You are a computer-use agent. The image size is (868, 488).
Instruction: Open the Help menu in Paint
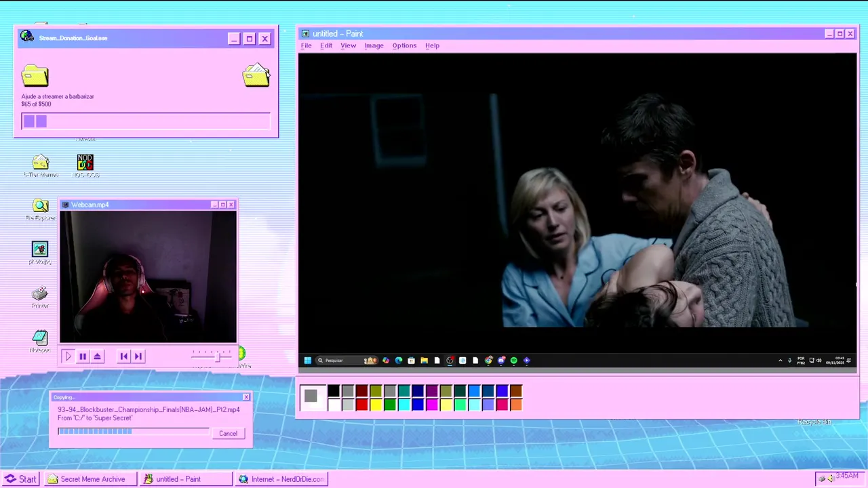coord(432,45)
